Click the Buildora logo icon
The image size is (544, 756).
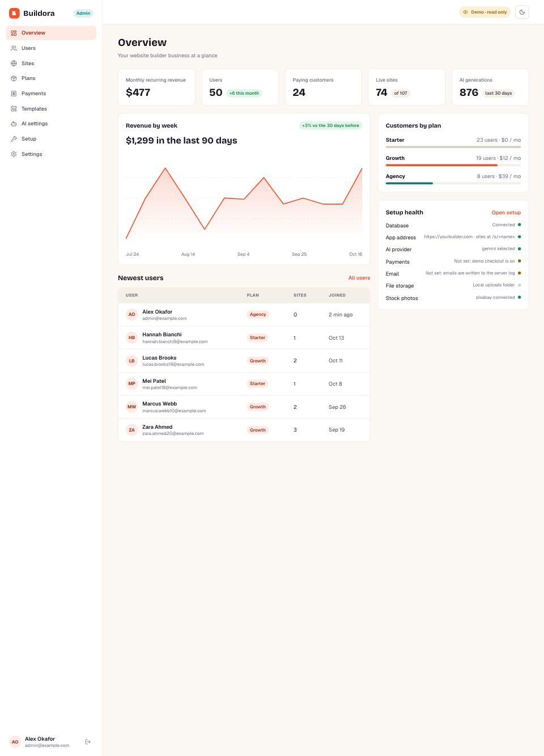[x=14, y=13]
